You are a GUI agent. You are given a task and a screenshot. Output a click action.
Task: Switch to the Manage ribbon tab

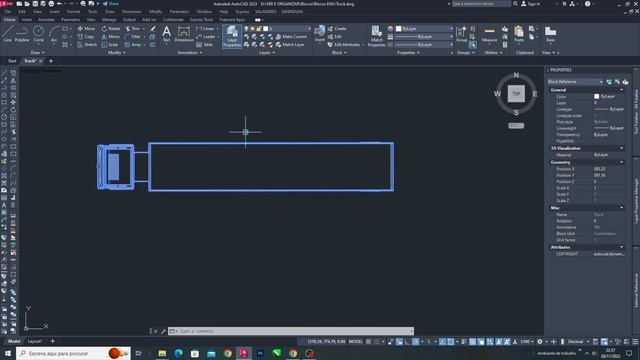pos(109,19)
